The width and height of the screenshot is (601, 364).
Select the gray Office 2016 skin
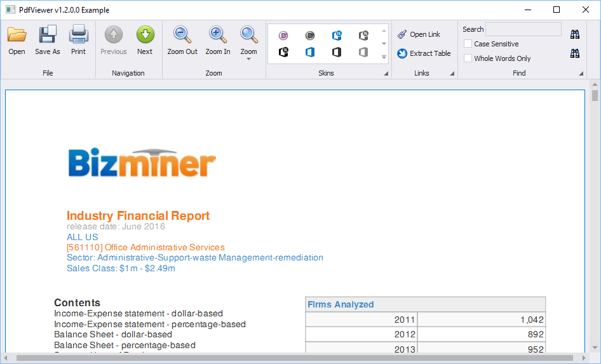click(363, 36)
